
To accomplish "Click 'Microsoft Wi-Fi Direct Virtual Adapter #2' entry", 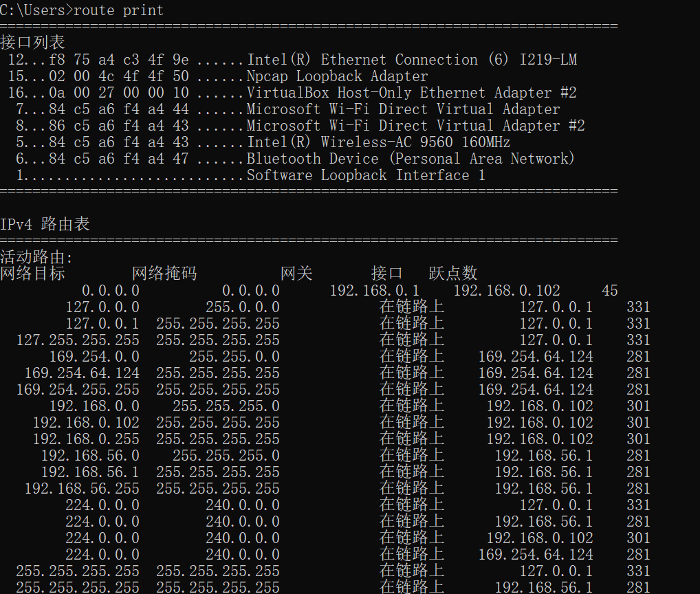I will pos(415,125).
